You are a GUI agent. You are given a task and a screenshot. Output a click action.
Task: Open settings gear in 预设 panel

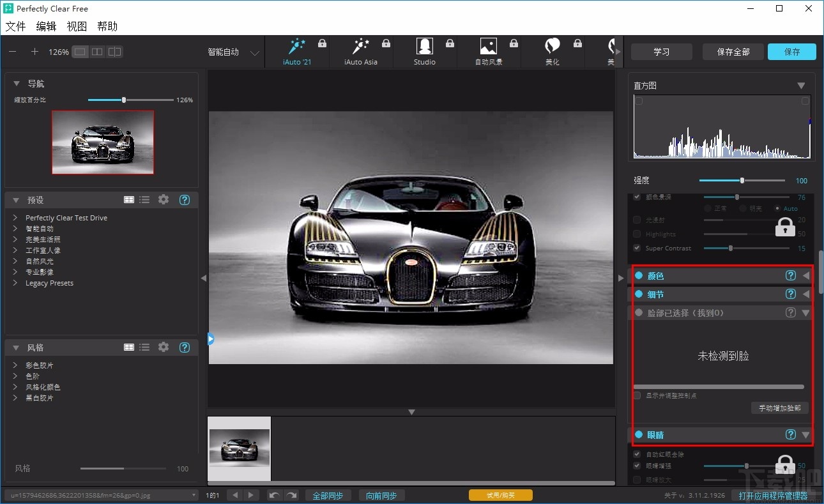click(164, 200)
